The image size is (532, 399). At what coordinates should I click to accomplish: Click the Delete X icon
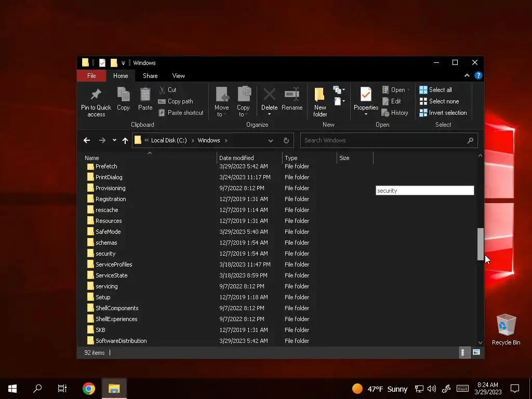[270, 95]
